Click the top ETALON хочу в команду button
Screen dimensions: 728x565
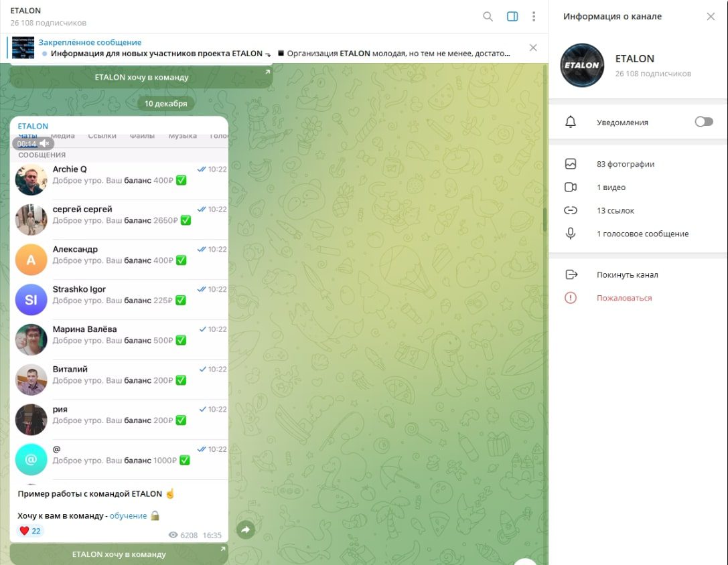(141, 76)
